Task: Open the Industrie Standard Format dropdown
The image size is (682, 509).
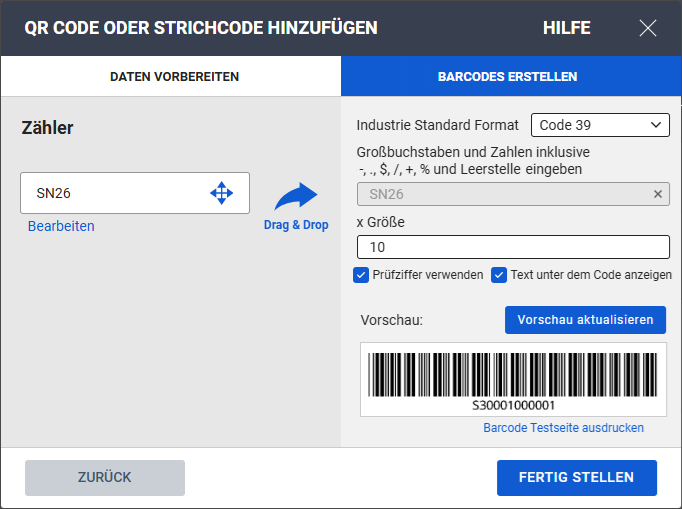Action: 600,125
